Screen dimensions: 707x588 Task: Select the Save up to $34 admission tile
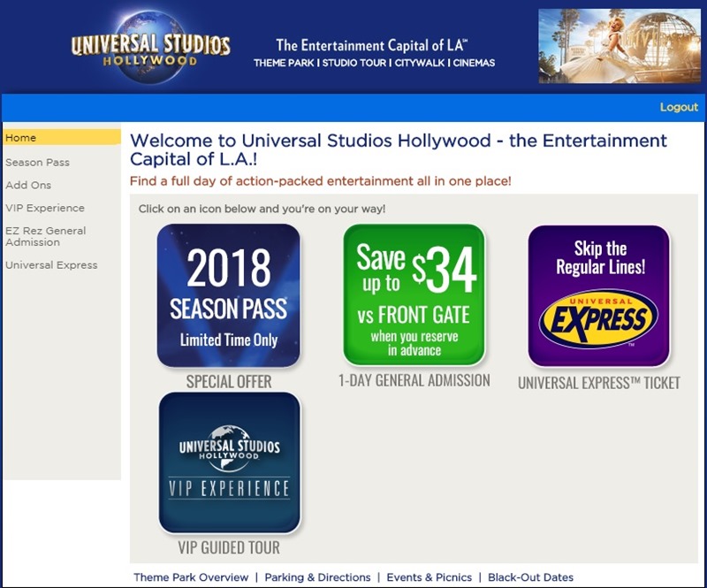pyautogui.click(x=414, y=294)
